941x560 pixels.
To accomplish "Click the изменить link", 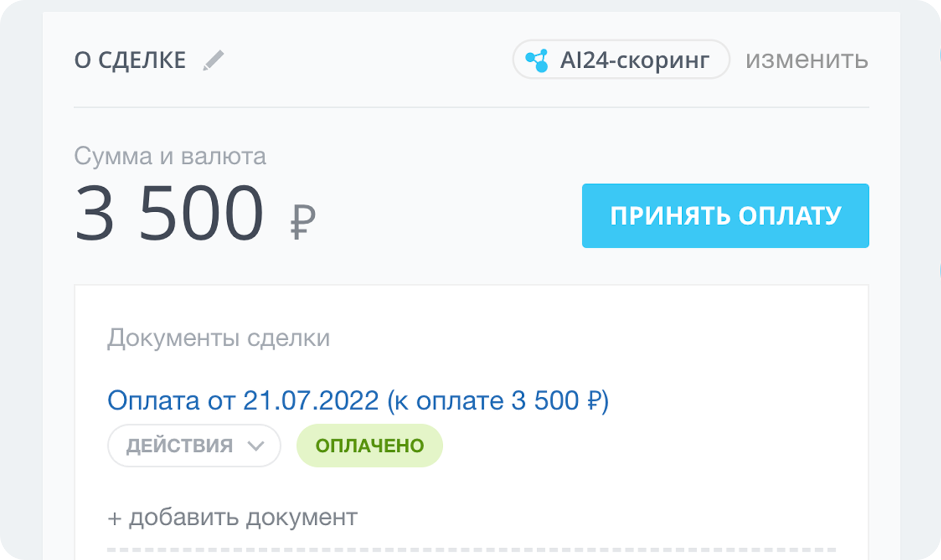I will (807, 60).
